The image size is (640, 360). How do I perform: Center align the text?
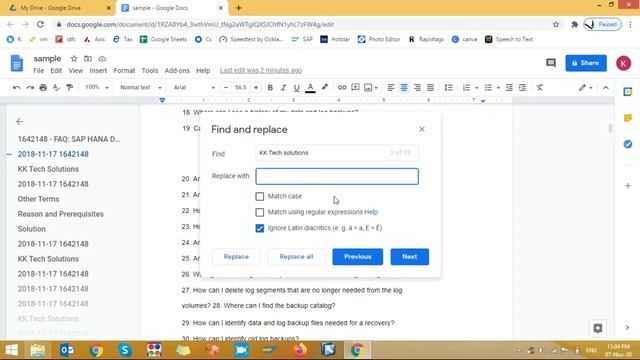404,87
